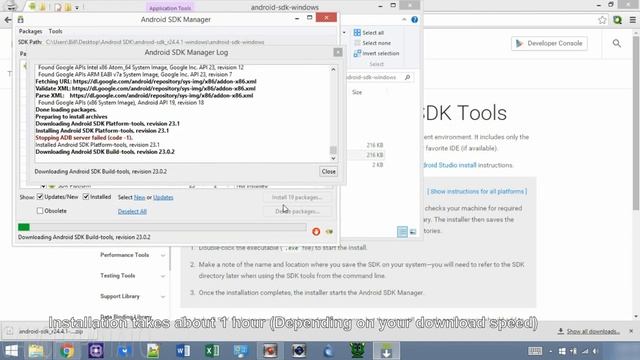Close the Android SDK Manager Log
Image resolution: width=640 pixels, height=360 pixels.
click(x=328, y=171)
